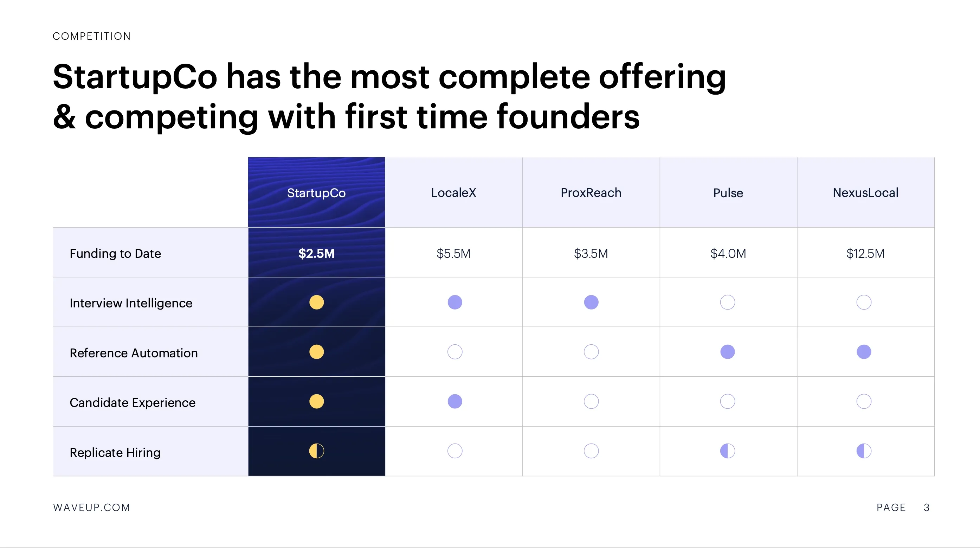Image resolution: width=980 pixels, height=548 pixels.
Task: Click LocaleX's filled Interview Intelligence dot
Action: (454, 302)
